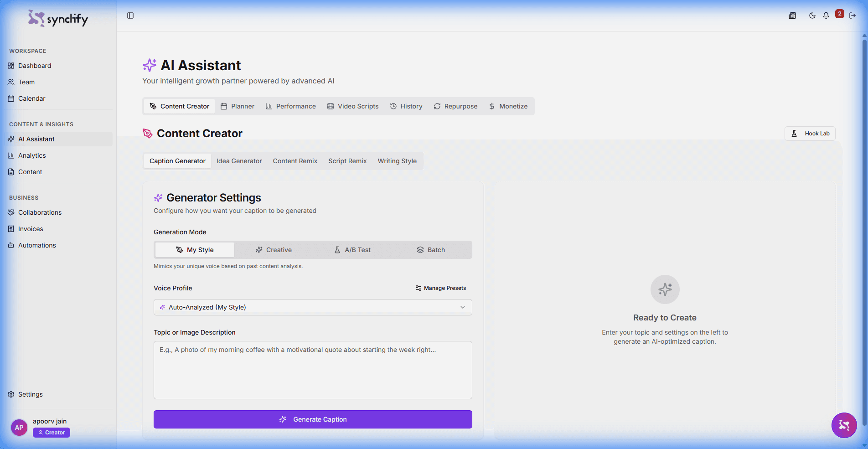Open Automations under Business section
Image resolution: width=868 pixels, height=449 pixels.
(36, 245)
